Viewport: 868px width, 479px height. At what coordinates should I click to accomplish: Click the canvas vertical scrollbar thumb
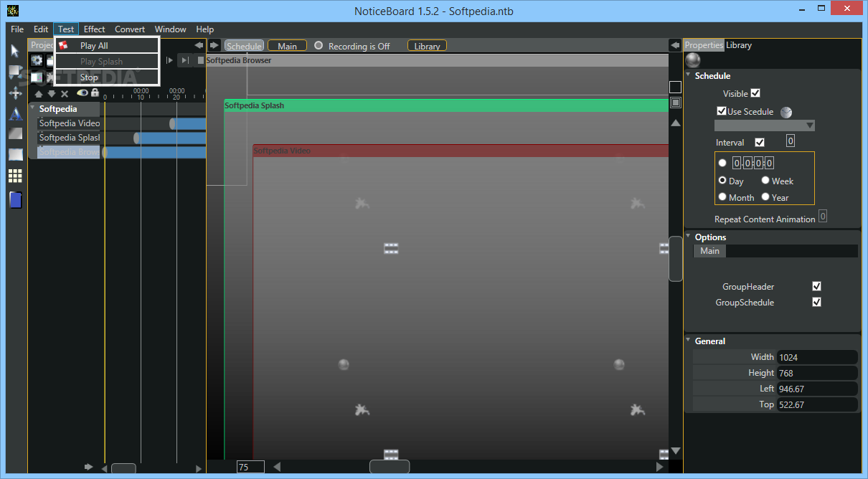click(x=675, y=259)
